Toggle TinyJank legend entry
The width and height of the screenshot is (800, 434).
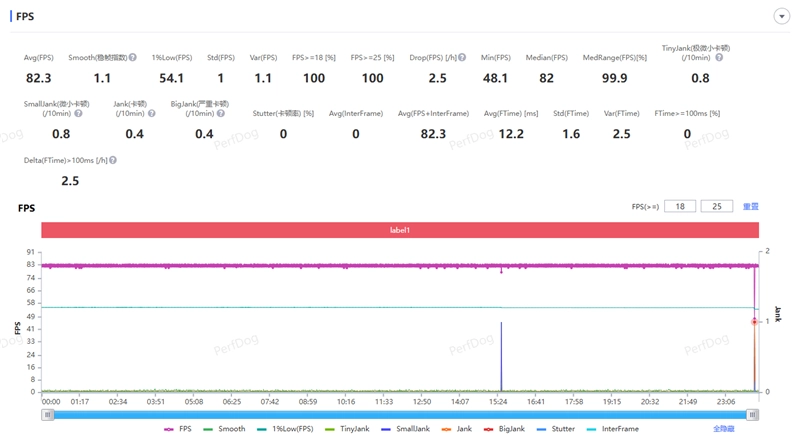coord(347,429)
